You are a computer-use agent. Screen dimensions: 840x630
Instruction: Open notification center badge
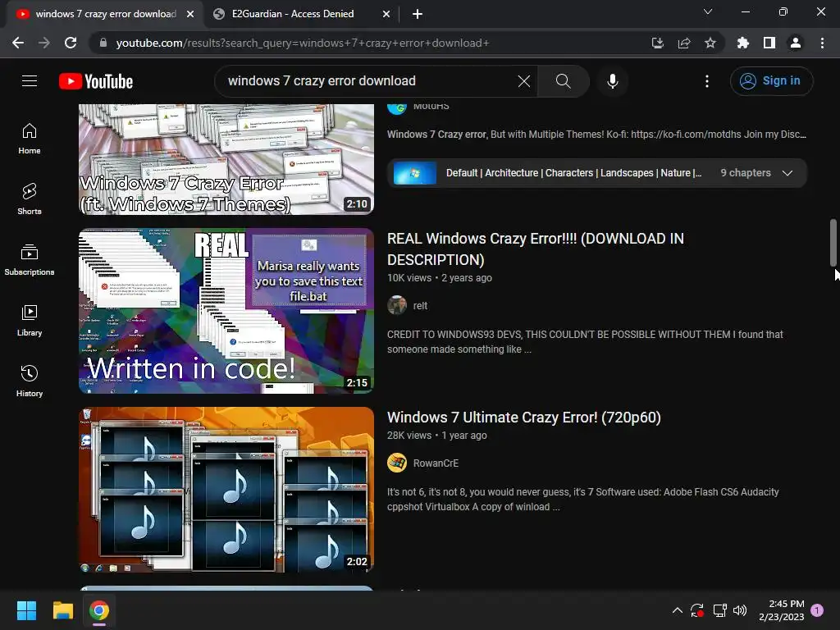(x=817, y=610)
